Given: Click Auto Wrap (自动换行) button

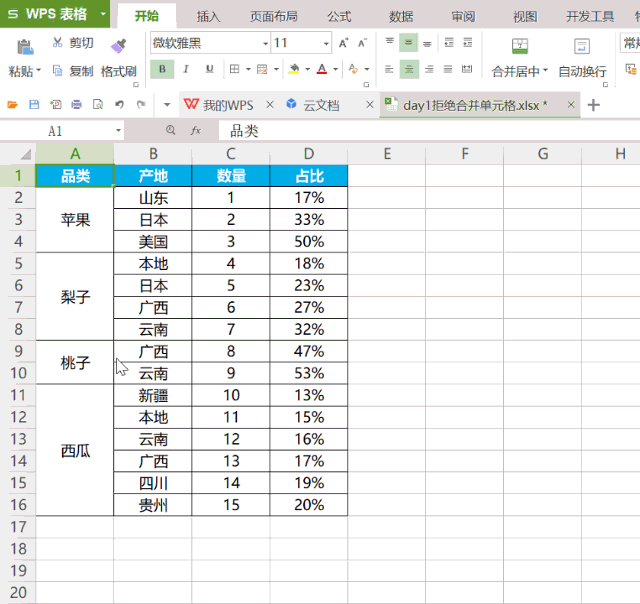Looking at the screenshot, I should 582,58.
